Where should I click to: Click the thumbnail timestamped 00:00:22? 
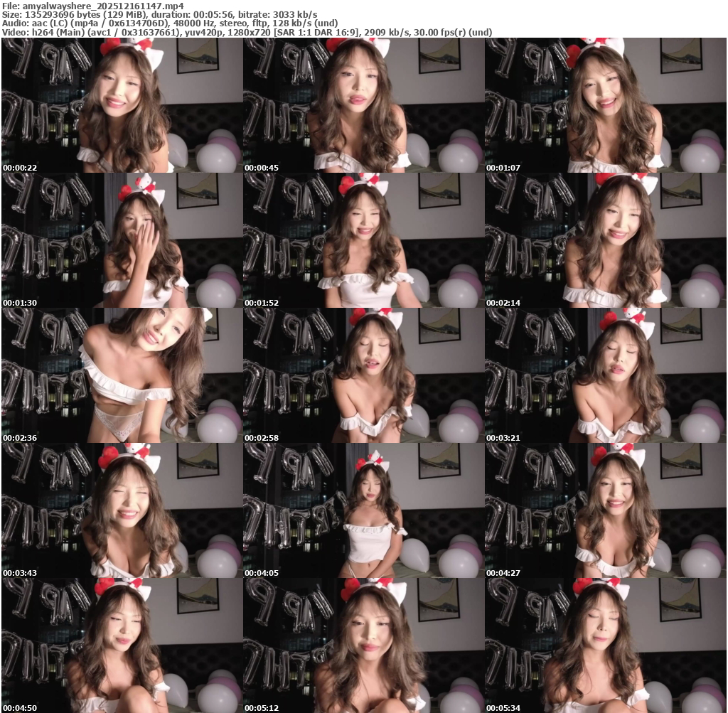click(122, 105)
